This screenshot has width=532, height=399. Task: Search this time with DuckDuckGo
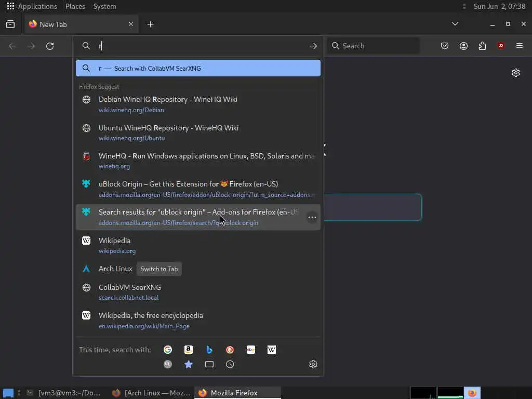coord(230,350)
